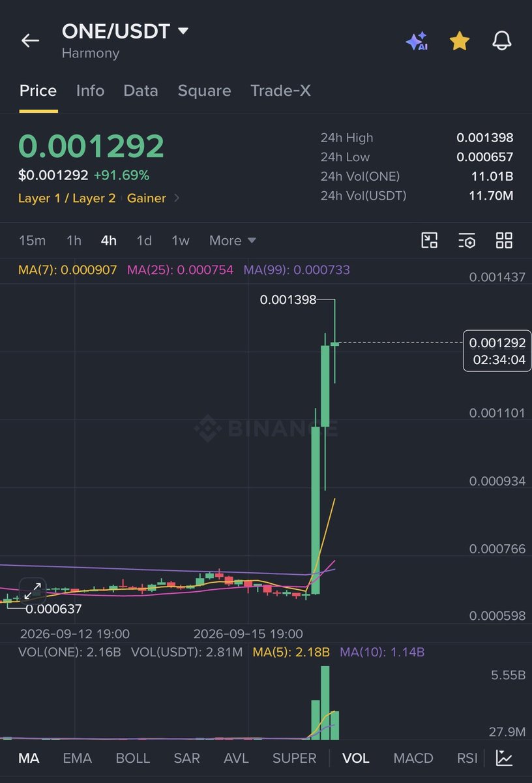Open the chart drawing tools icon
The height and width of the screenshot is (783, 532).
tap(429, 240)
